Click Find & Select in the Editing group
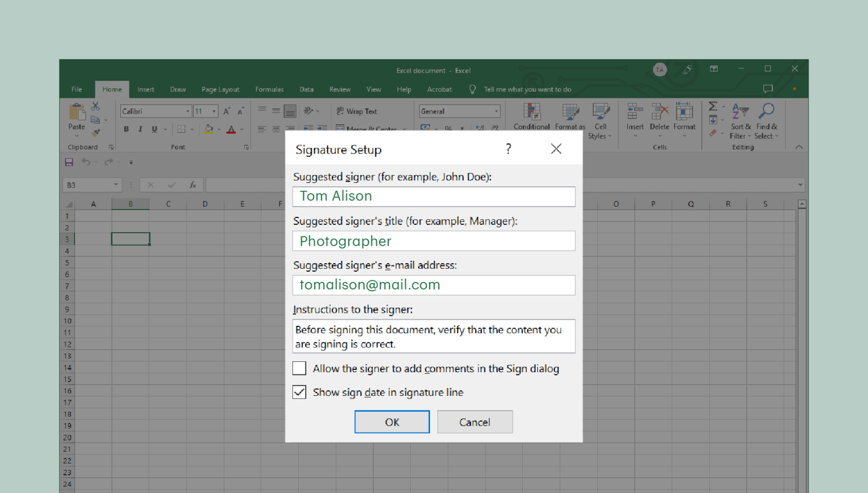This screenshot has width=868, height=493. [766, 119]
